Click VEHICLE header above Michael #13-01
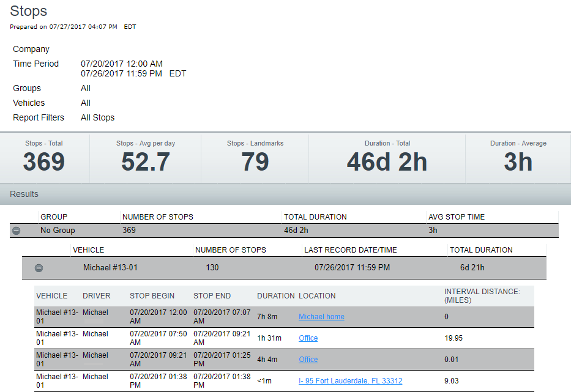 point(89,250)
